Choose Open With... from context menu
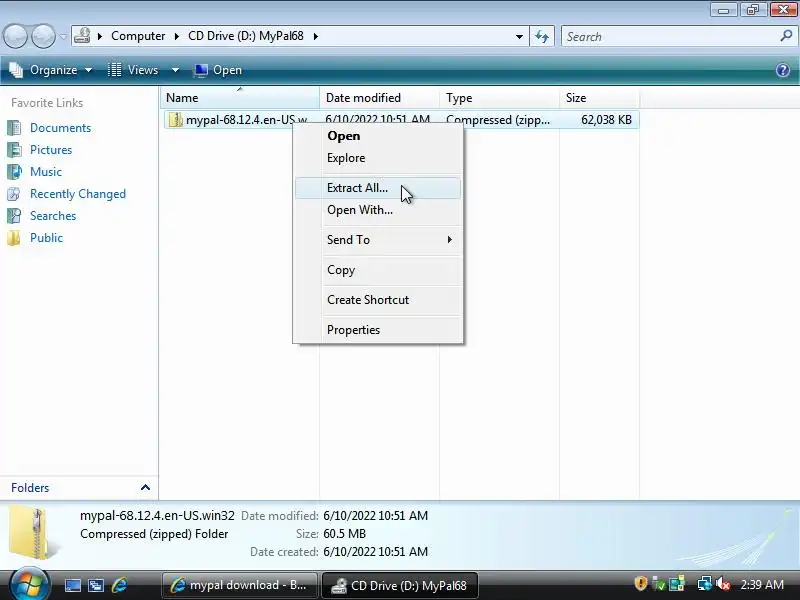Viewport: 800px width, 600px height. pos(378,210)
